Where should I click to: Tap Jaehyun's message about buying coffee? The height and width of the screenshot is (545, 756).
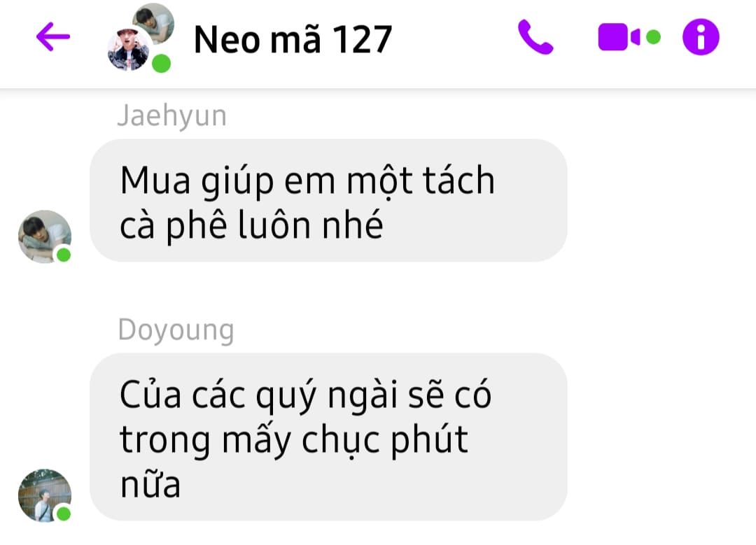[328, 201]
